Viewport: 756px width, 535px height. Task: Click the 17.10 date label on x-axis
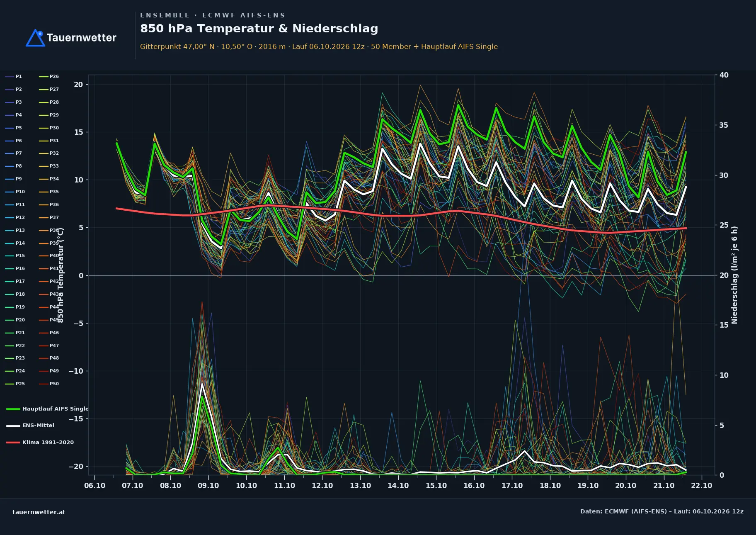pyautogui.click(x=512, y=486)
